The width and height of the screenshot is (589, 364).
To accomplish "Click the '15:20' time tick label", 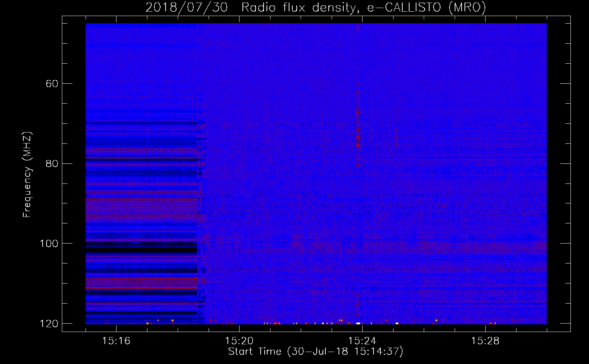I will (x=239, y=341).
